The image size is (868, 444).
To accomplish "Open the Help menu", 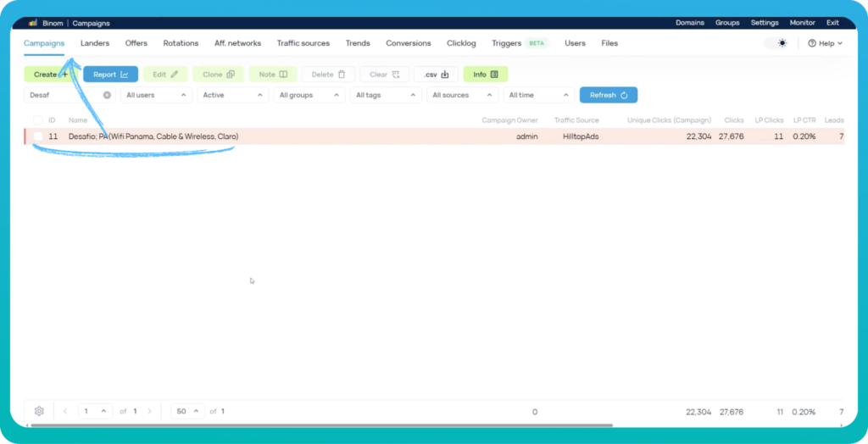I will point(825,43).
